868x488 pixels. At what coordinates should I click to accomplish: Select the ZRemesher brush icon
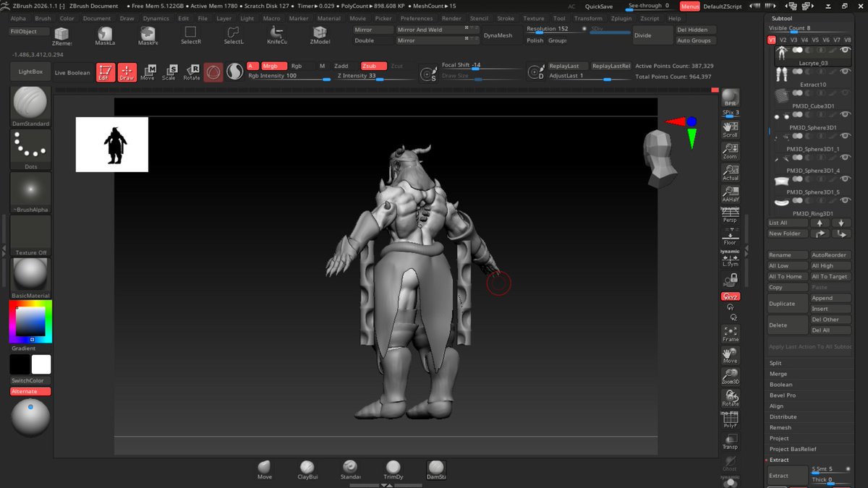(x=61, y=36)
